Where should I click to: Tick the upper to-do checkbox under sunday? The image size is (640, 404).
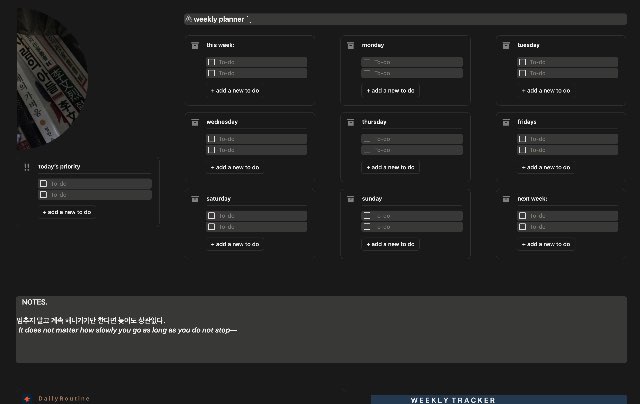[367, 215]
